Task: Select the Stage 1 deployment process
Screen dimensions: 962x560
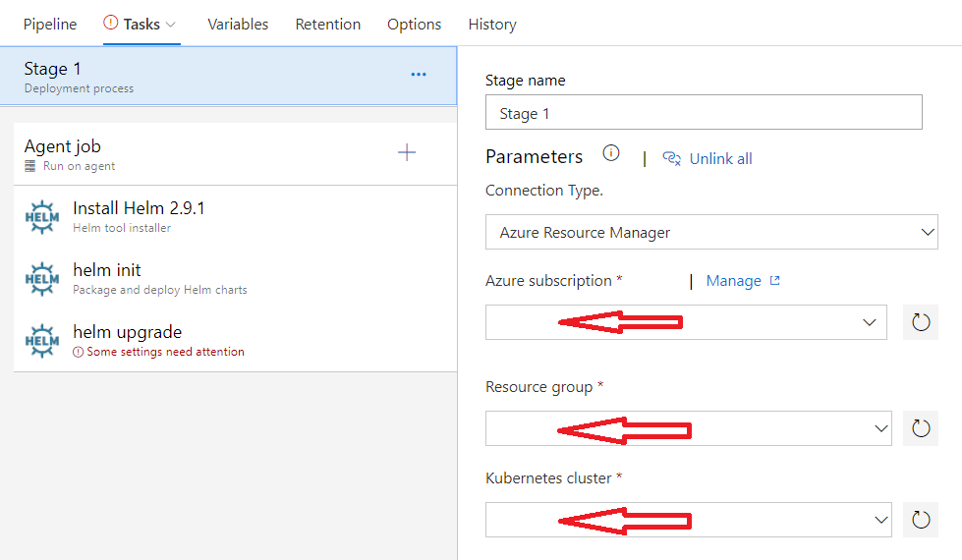Action: click(228, 76)
